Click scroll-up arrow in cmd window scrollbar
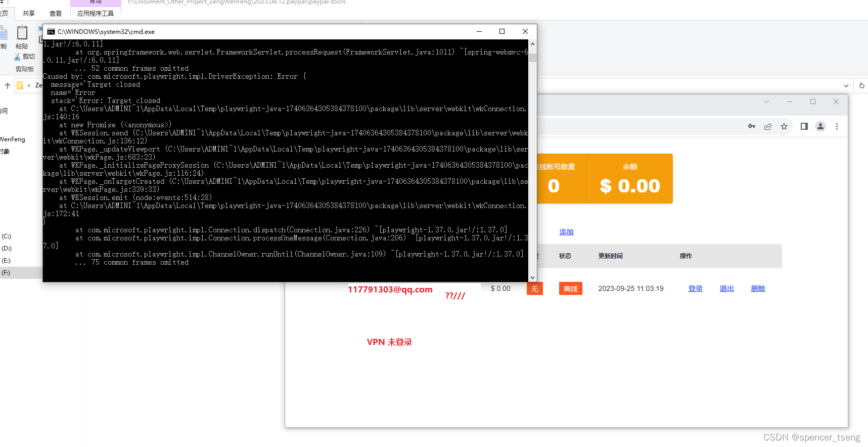Screen dimensions: 868x447 click(x=532, y=44)
